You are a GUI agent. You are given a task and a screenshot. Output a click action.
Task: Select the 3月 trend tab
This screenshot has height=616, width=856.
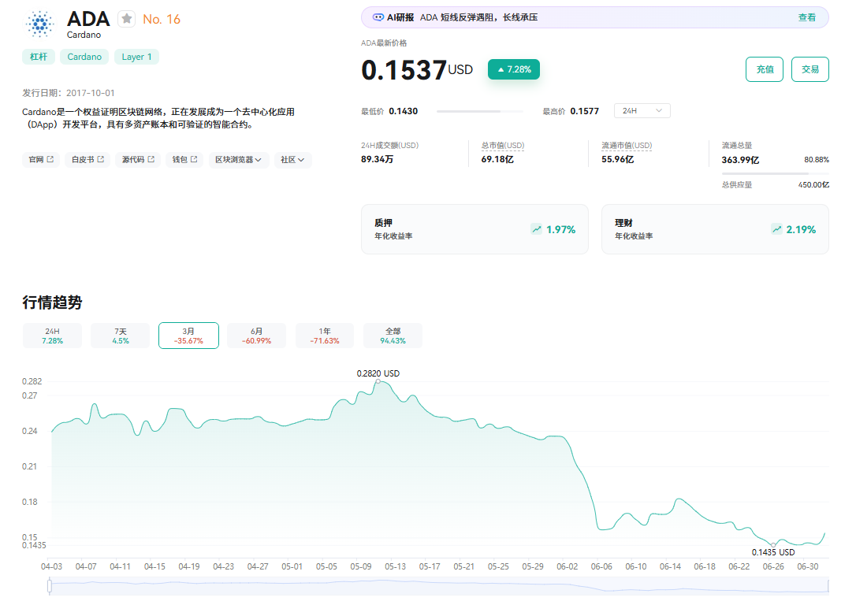tap(188, 336)
